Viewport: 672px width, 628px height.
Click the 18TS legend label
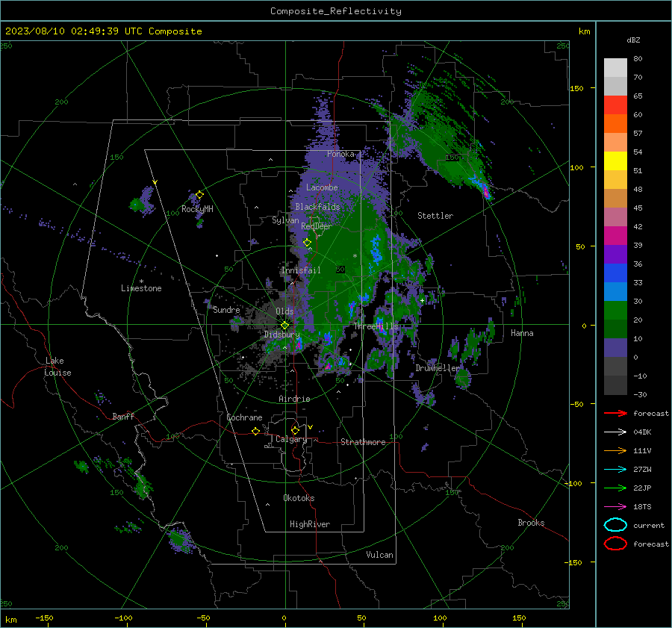[x=642, y=507]
